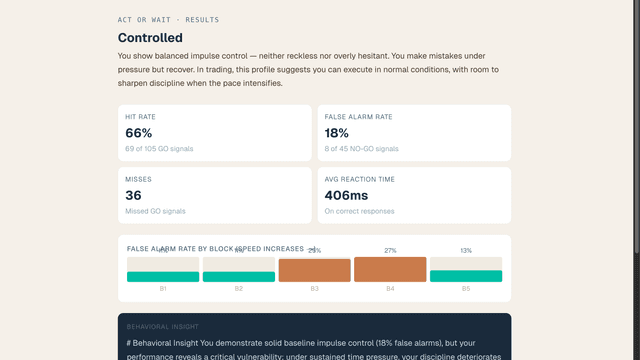Screen dimensions: 640x360
Task: Click the "FALSE ALARM RATE" card label
Action: [x=358, y=117]
